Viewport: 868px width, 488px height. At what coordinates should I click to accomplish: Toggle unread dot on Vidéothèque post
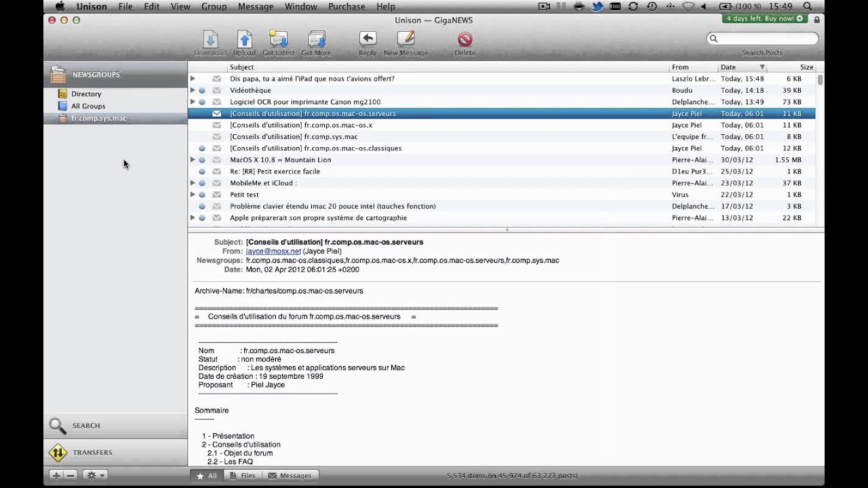click(x=202, y=90)
